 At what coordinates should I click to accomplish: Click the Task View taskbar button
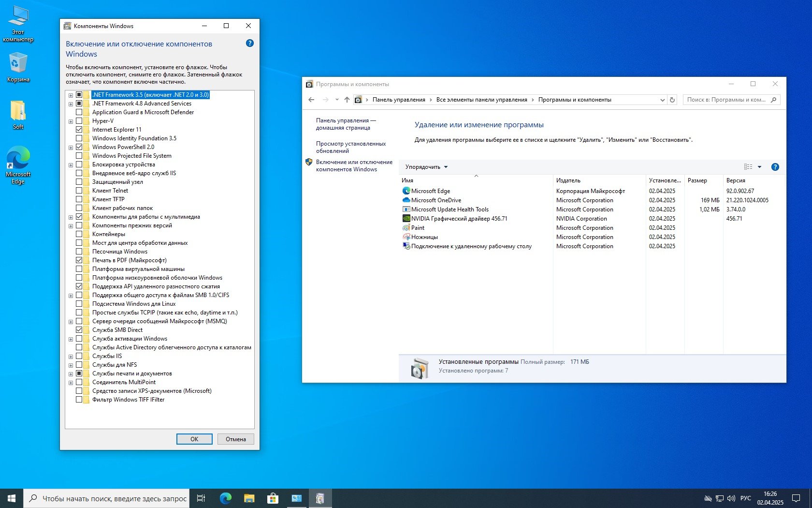click(201, 498)
